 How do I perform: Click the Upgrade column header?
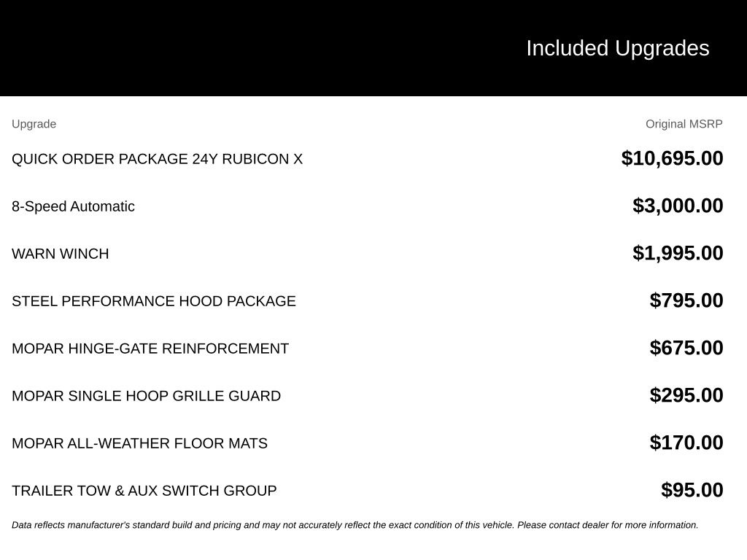coord(34,124)
